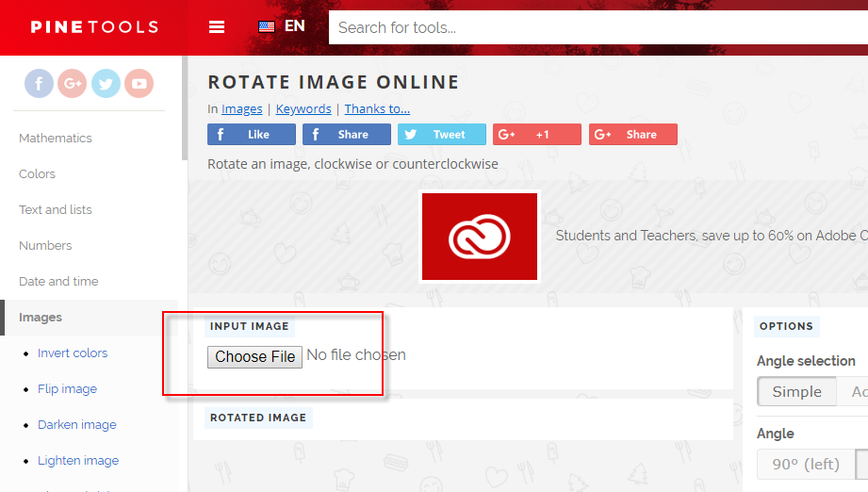Select the 90° (left) angle option

pos(806,464)
